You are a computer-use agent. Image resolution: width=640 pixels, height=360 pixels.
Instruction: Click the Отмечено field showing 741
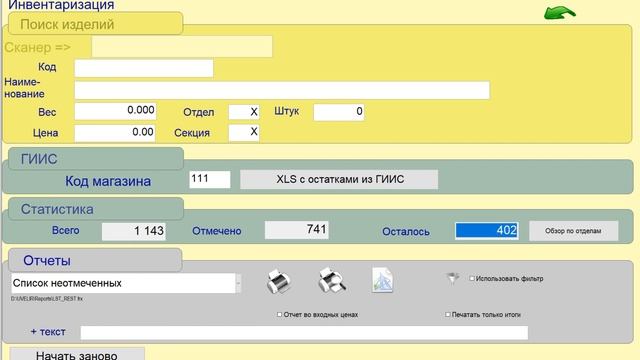[296, 230]
